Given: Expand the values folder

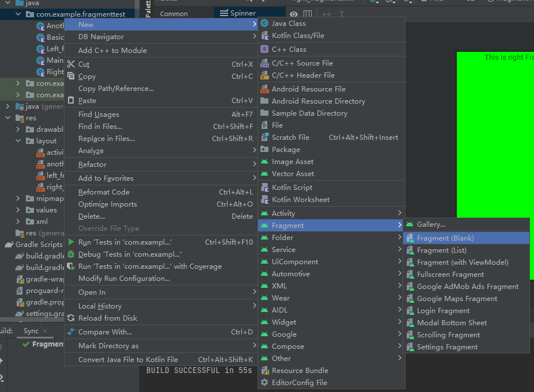Looking at the screenshot, I should 18,210.
